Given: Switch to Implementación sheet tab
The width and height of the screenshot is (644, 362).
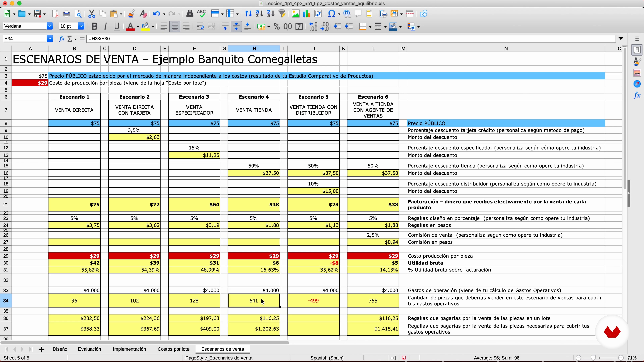Looking at the screenshot, I should pyautogui.click(x=129, y=349).
